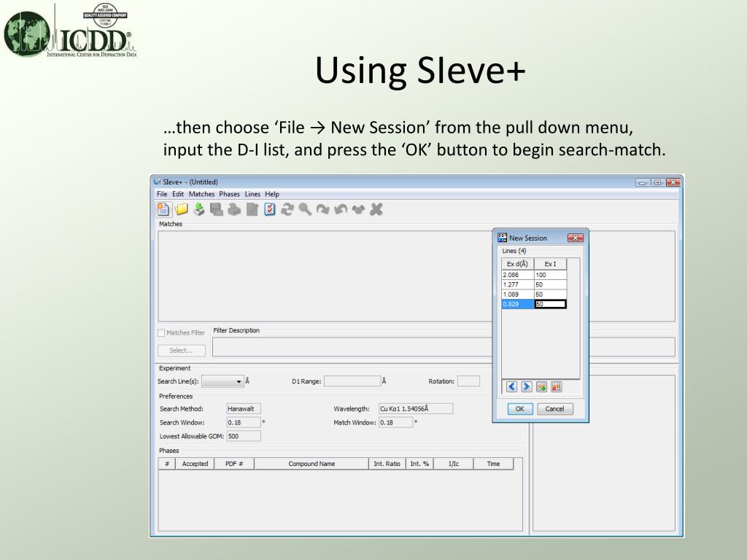The height and width of the screenshot is (560, 747).
Task: Close the New Session dialog with red X
Action: (575, 238)
